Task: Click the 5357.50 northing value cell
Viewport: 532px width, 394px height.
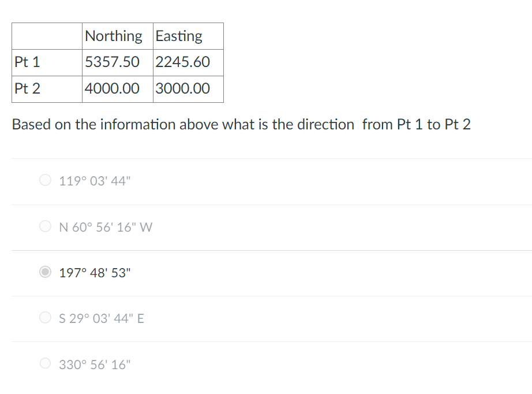Action: (x=118, y=62)
